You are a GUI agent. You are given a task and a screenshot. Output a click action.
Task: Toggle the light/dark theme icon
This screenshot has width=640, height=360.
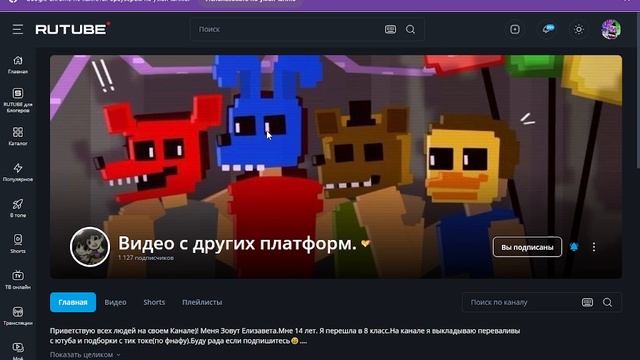point(578,29)
